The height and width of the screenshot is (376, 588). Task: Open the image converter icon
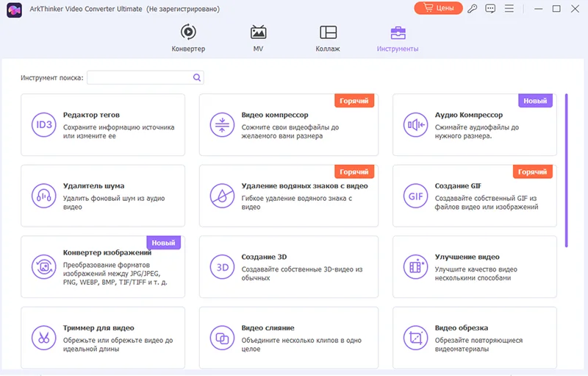(44, 267)
